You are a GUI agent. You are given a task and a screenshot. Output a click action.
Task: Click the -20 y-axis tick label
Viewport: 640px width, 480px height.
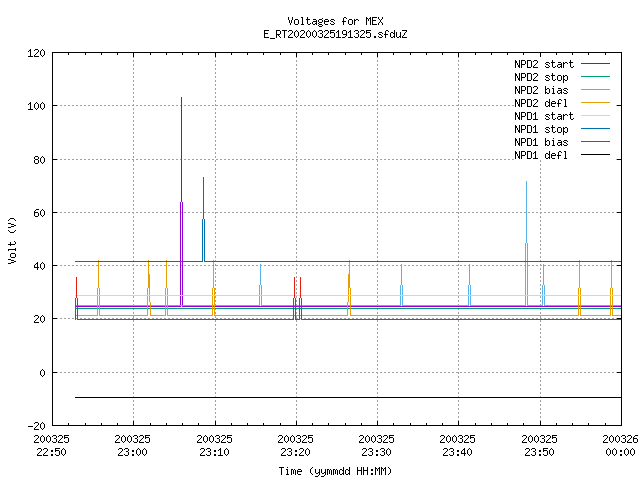coord(36,426)
